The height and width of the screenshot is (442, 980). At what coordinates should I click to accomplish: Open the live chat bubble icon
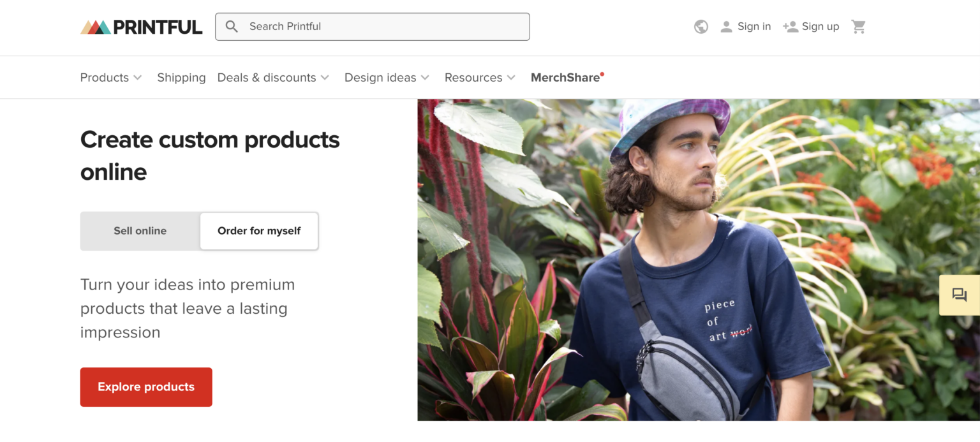click(959, 295)
